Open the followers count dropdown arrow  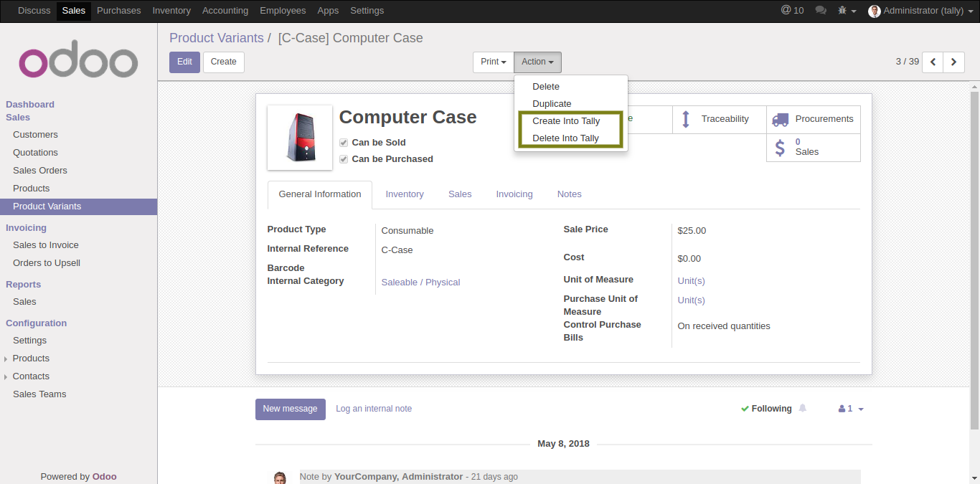click(861, 409)
